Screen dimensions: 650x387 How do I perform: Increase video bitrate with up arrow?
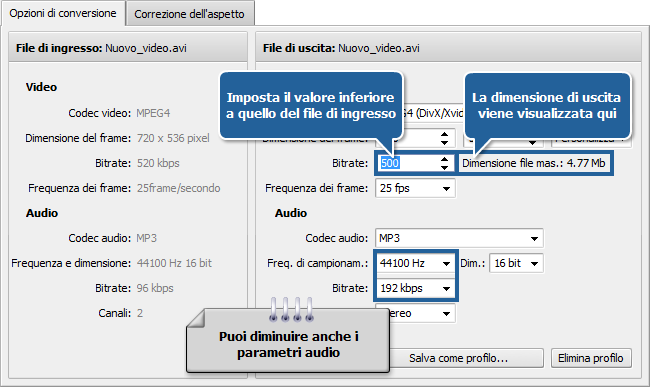(444, 159)
